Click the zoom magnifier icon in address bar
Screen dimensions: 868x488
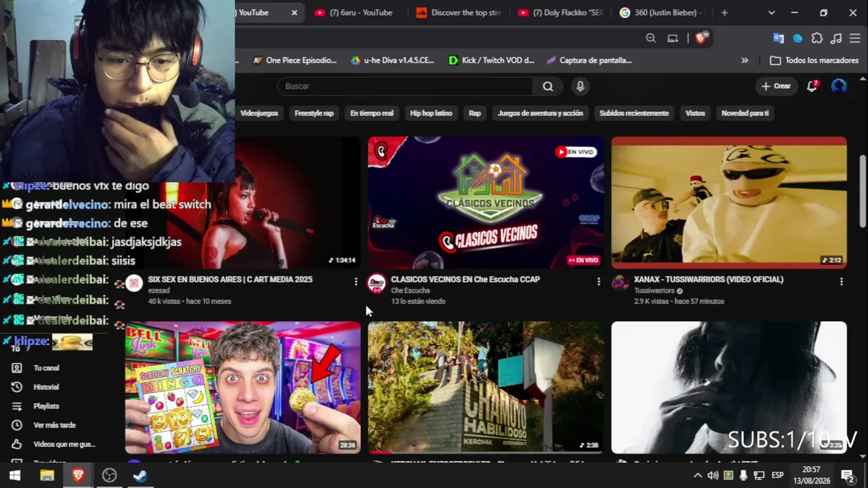pos(651,38)
